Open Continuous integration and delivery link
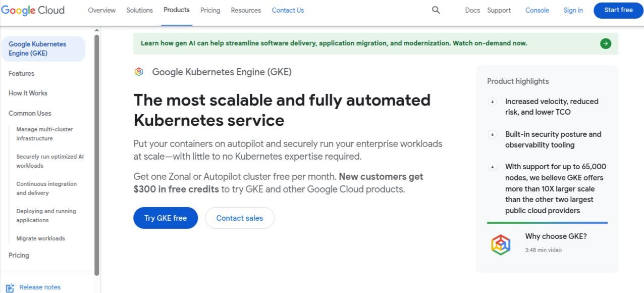The height and width of the screenshot is (293, 644). click(x=46, y=188)
